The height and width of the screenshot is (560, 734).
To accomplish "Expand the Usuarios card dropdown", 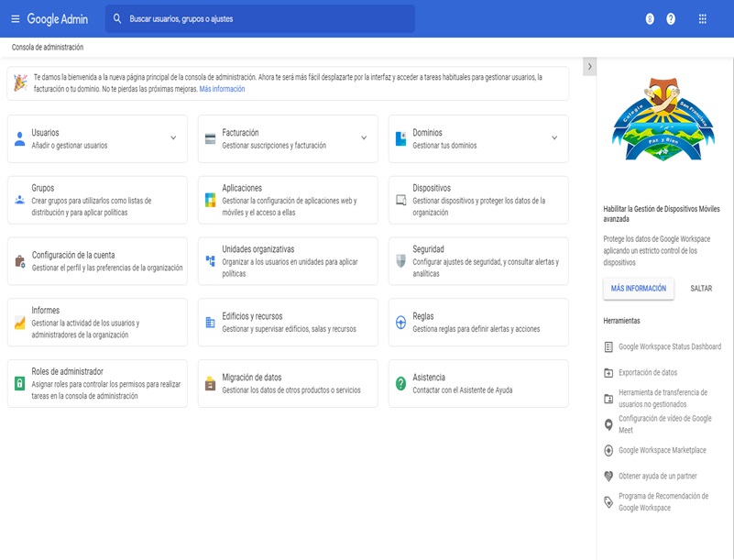I will (173, 138).
